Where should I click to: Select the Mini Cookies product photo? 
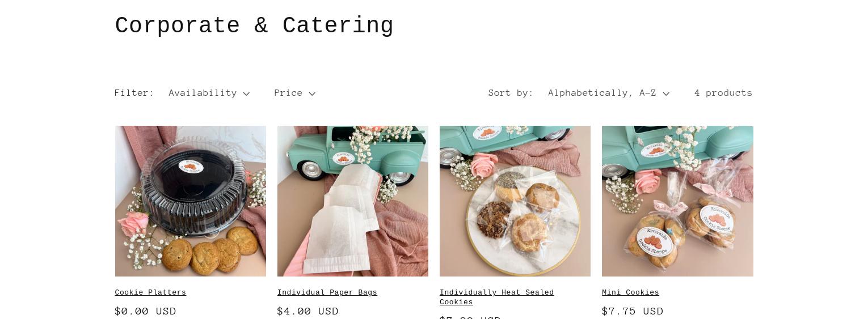pos(677,201)
